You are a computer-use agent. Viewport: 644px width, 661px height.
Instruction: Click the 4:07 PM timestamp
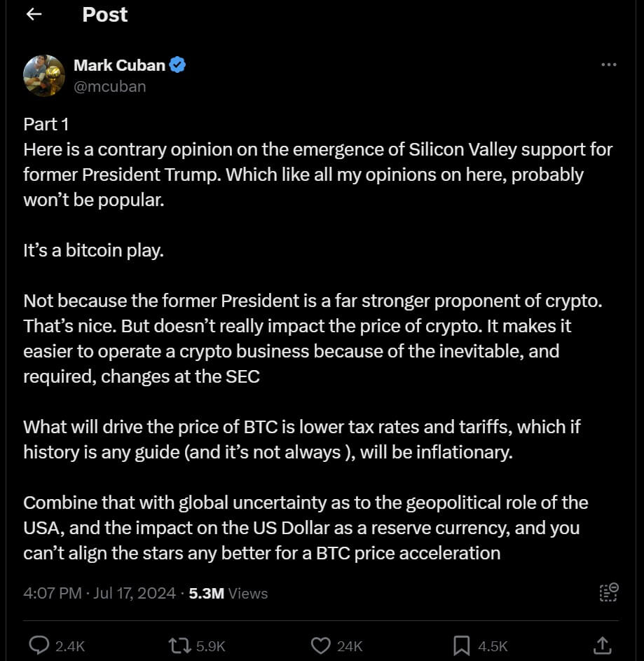53,593
